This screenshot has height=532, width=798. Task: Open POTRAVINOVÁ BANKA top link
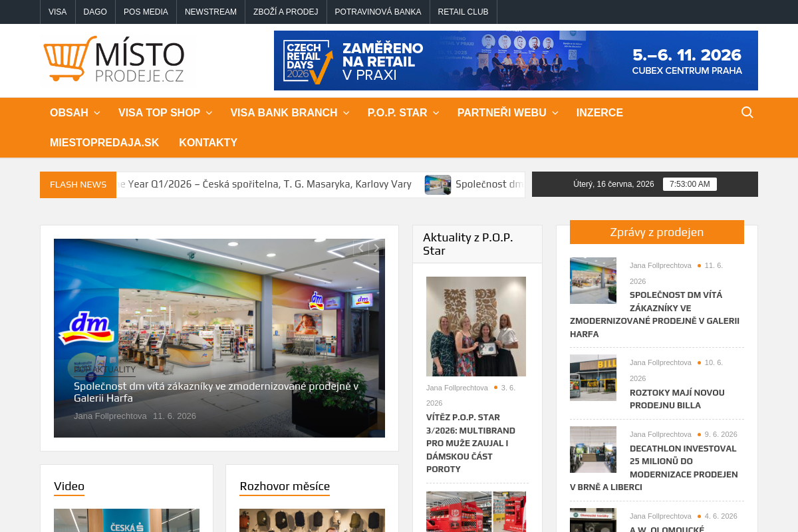[x=378, y=12]
